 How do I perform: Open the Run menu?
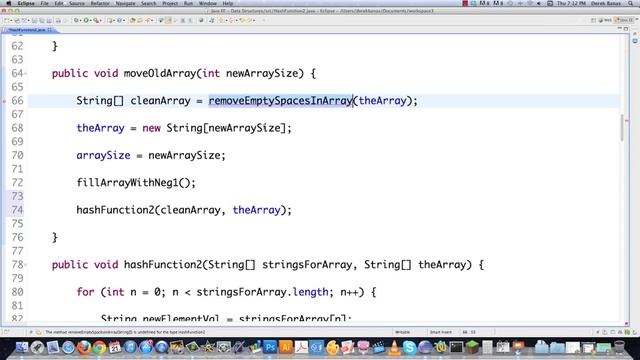point(188,3)
